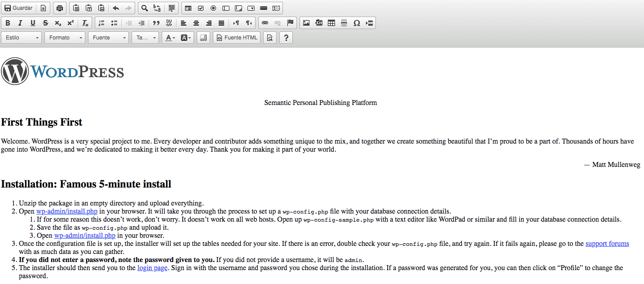This screenshot has height=284, width=644.
Task: Paste as plain text icon
Action: (89, 8)
